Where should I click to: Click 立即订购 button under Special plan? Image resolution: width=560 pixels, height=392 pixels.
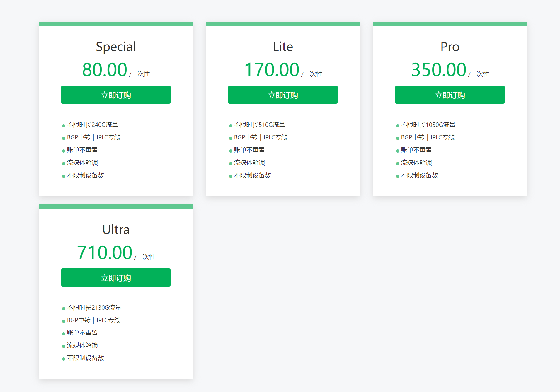[116, 95]
